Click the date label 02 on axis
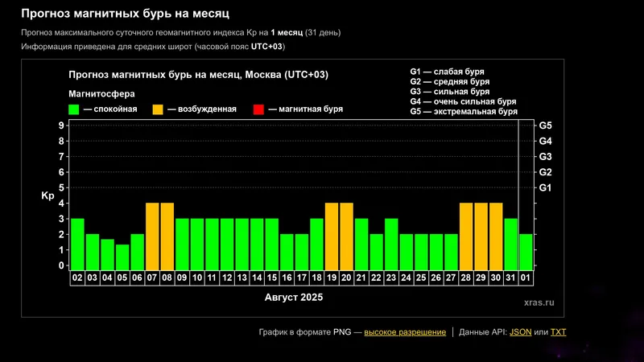 (x=77, y=278)
